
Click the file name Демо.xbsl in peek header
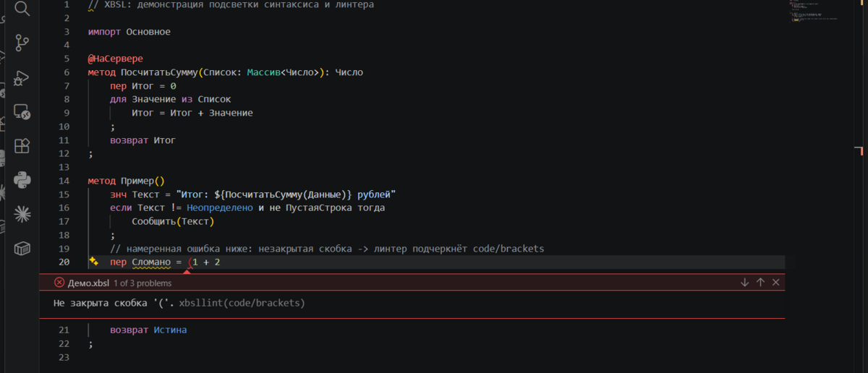(88, 283)
